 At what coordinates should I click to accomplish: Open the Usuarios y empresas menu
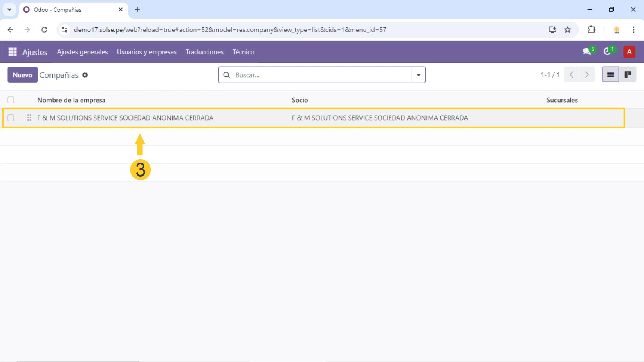coord(146,52)
